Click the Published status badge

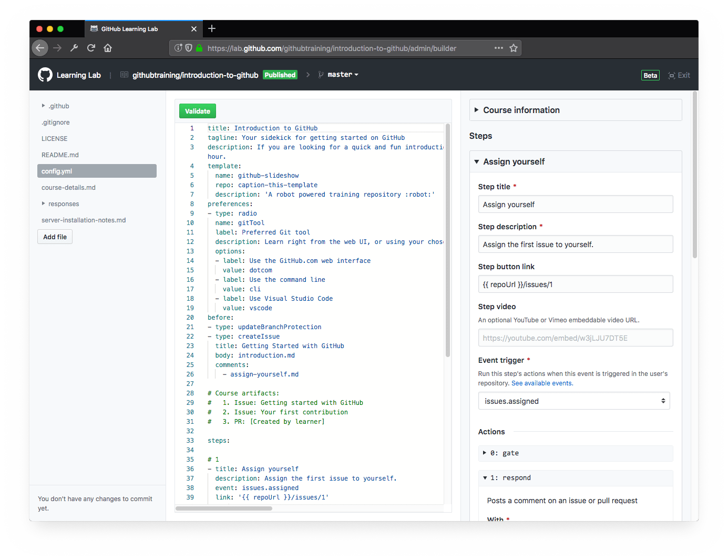280,75
